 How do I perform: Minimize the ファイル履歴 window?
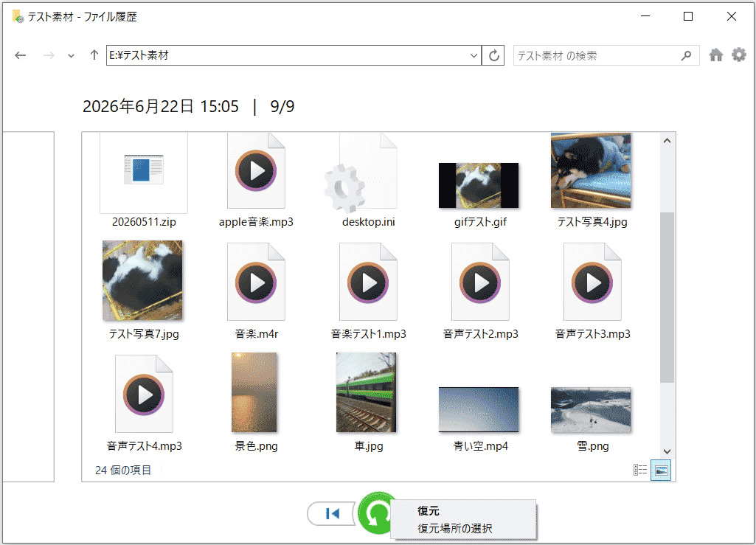[645, 16]
